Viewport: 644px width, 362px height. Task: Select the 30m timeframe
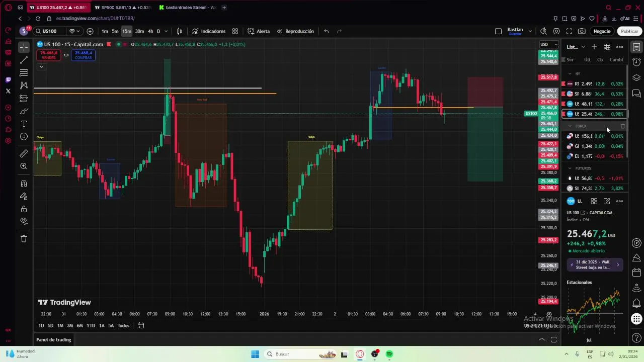139,31
